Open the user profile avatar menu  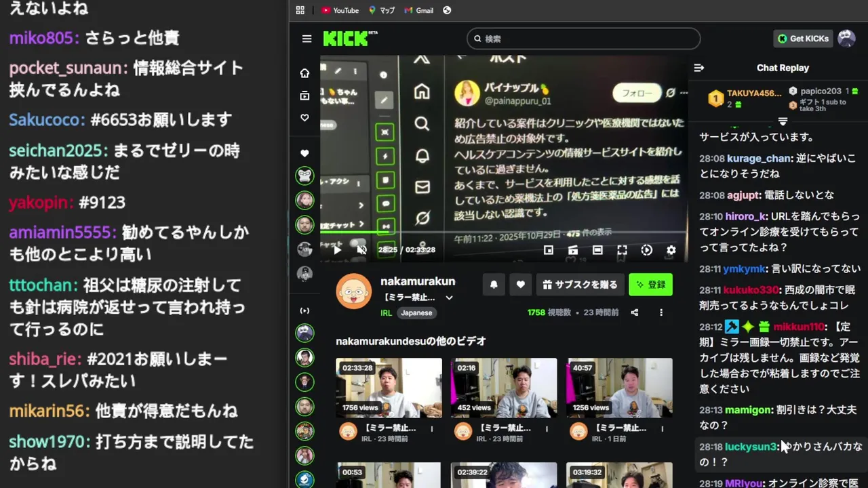pyautogui.click(x=846, y=39)
